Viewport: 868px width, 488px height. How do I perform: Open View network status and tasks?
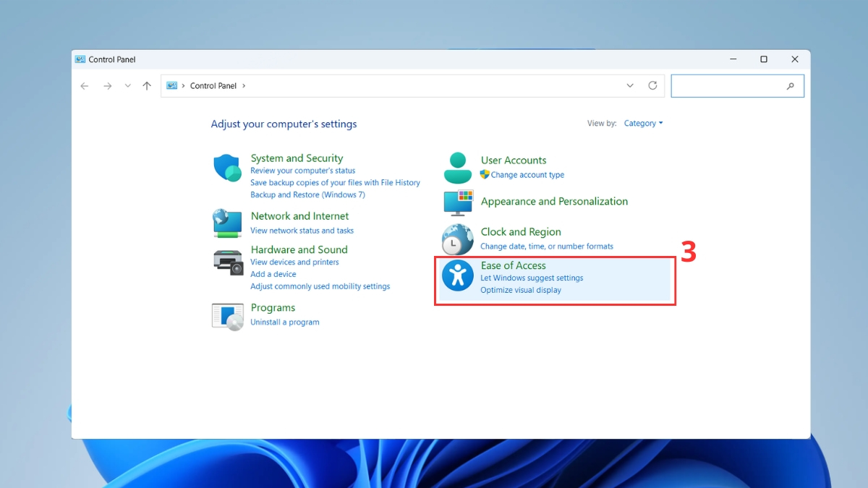coord(302,231)
